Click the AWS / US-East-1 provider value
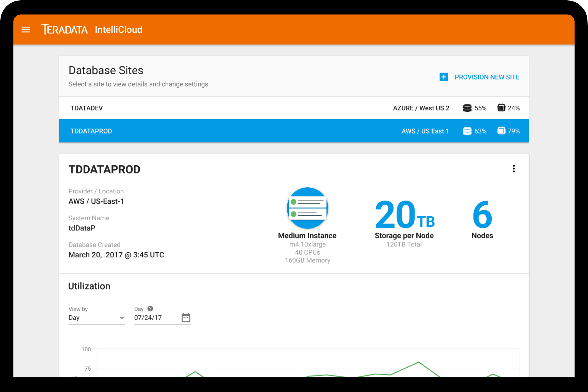Viewport: 588px width, 392px height. [96, 201]
